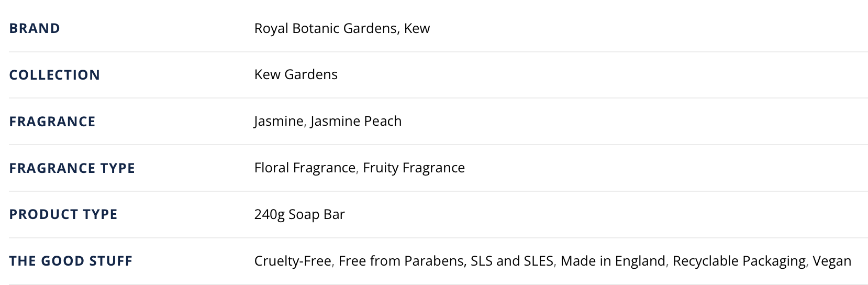
Task: Click the Recyclable Packaging link
Action: tap(739, 261)
